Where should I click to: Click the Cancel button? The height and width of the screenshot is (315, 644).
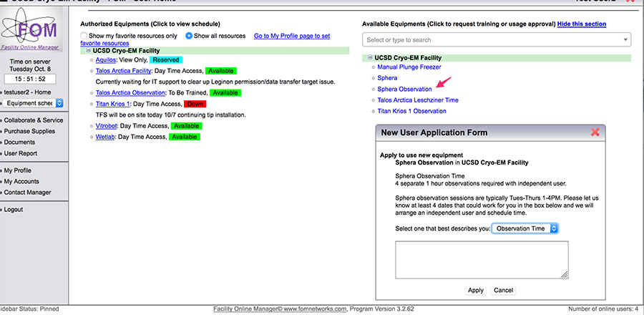pyautogui.click(x=503, y=290)
